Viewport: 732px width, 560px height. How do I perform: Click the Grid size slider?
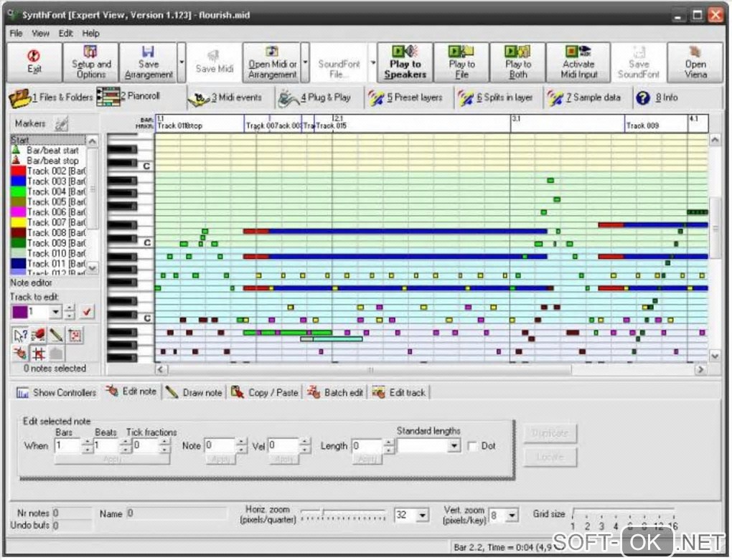[624, 514]
